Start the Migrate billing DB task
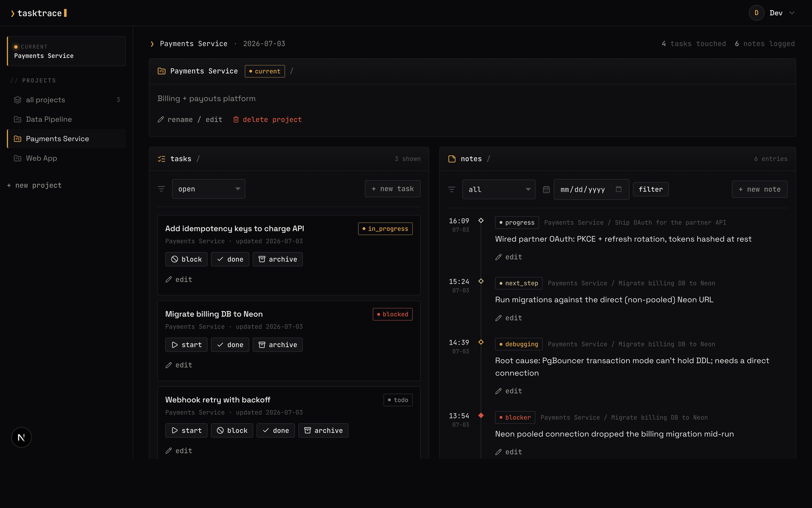The height and width of the screenshot is (508, 812). pyautogui.click(x=186, y=345)
